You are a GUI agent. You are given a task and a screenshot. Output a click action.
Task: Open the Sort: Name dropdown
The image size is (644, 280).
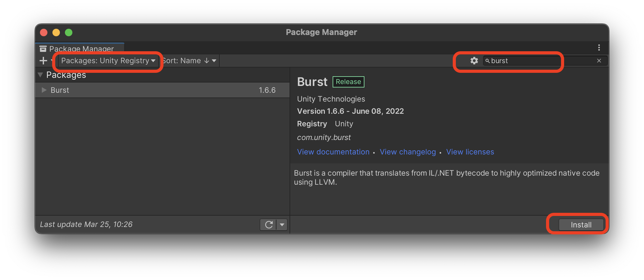click(x=189, y=61)
